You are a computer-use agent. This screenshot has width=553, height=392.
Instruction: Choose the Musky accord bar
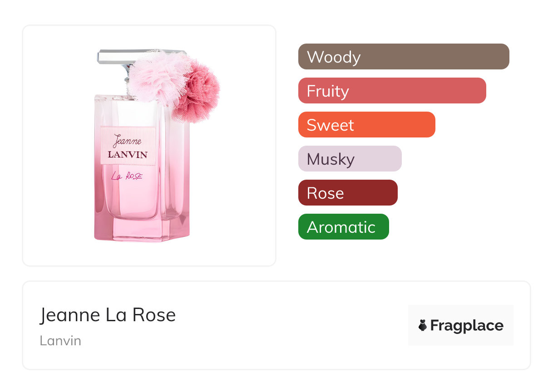[x=350, y=159]
